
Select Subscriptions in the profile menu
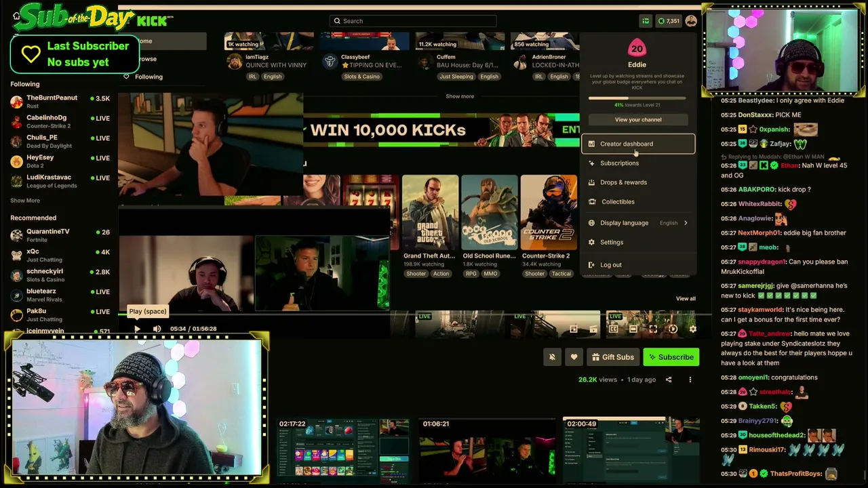(x=638, y=163)
